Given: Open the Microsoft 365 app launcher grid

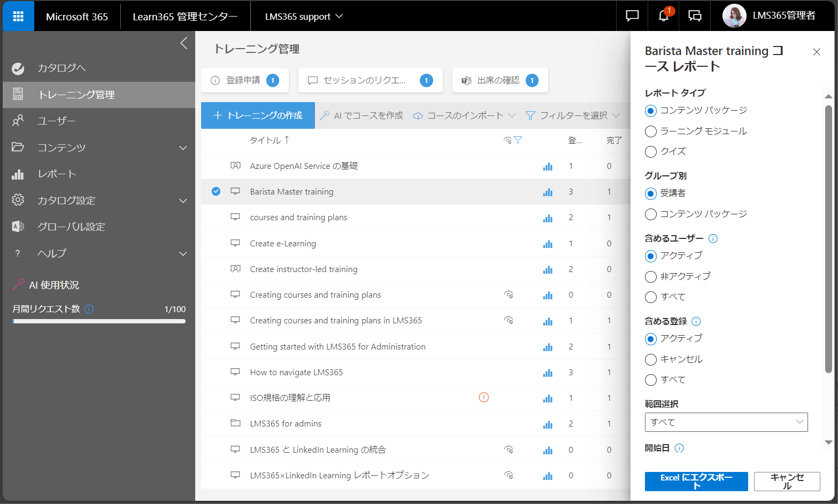Looking at the screenshot, I should [18, 16].
